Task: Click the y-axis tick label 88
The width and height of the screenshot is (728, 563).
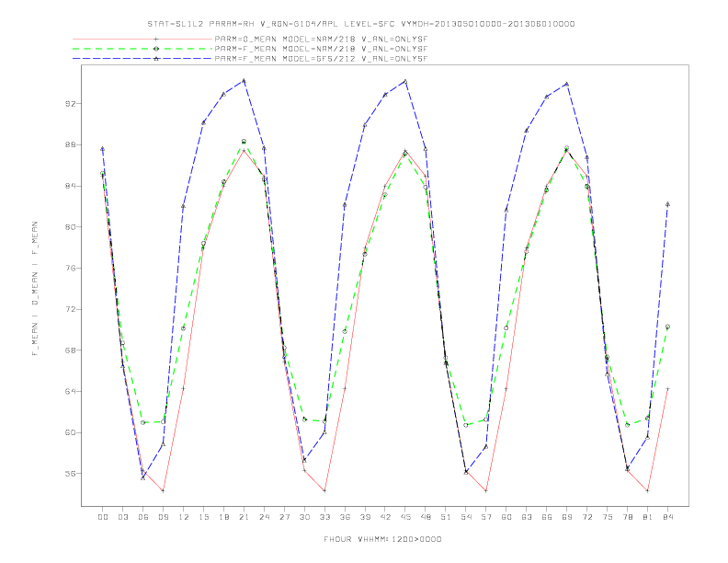Action: [70, 145]
